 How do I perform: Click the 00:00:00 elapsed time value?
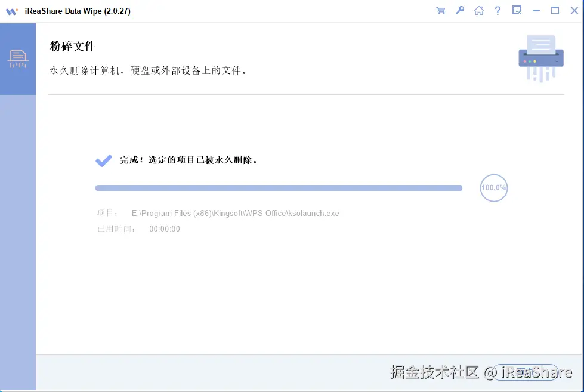pos(165,229)
